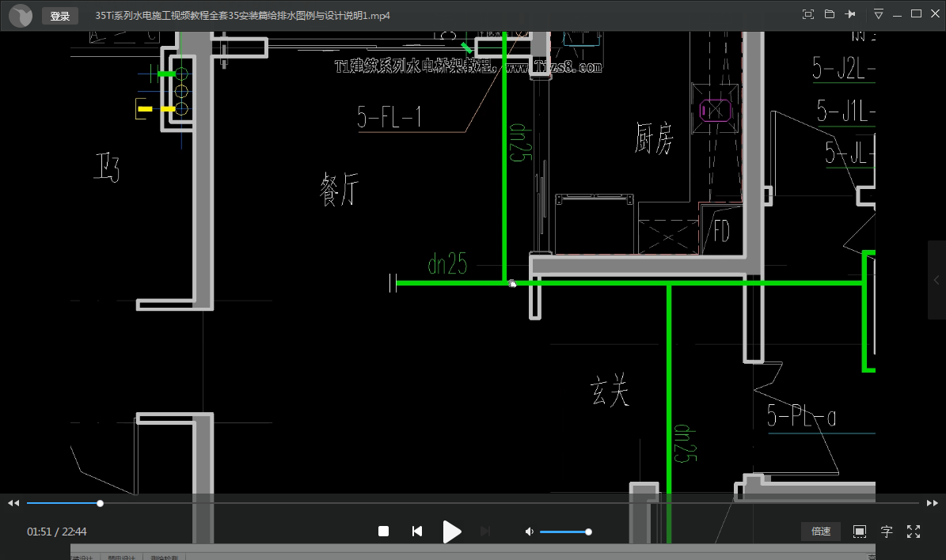Click the progress slider handle

point(101,503)
